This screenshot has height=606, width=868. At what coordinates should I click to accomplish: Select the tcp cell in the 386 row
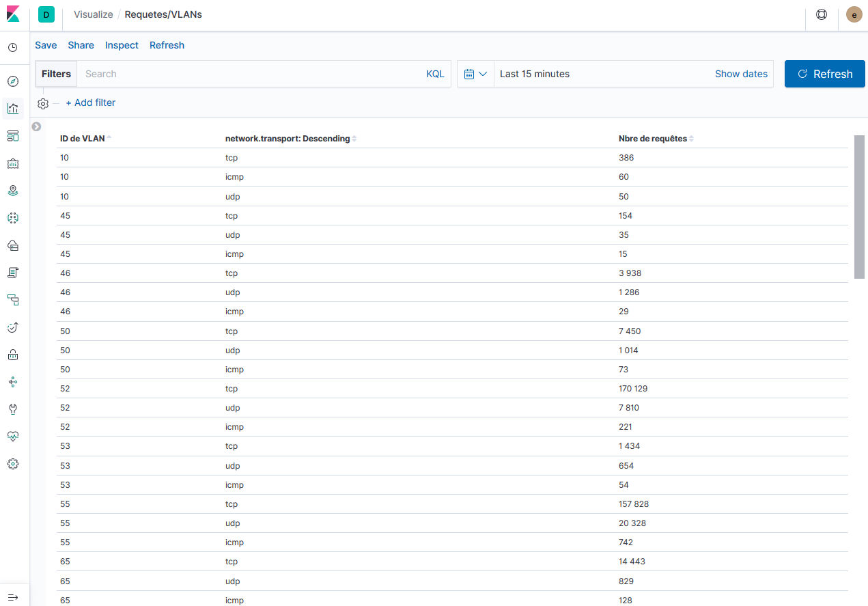[232, 157]
